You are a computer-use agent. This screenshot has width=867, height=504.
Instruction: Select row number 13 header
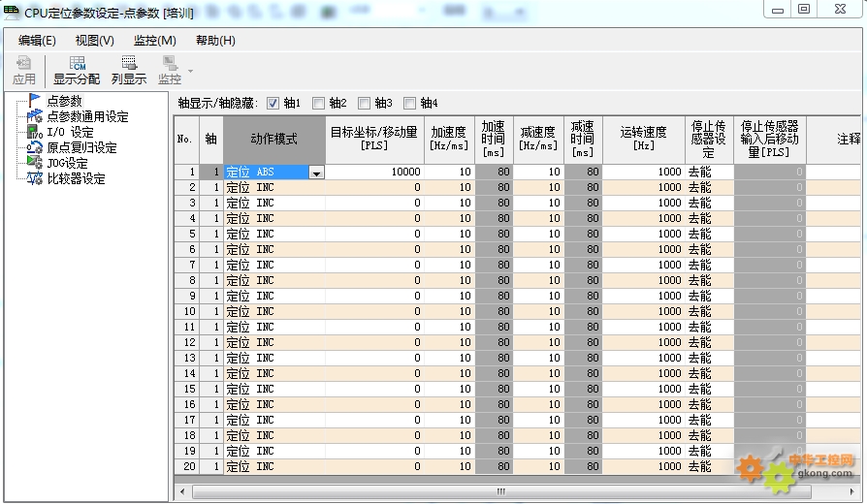point(186,358)
